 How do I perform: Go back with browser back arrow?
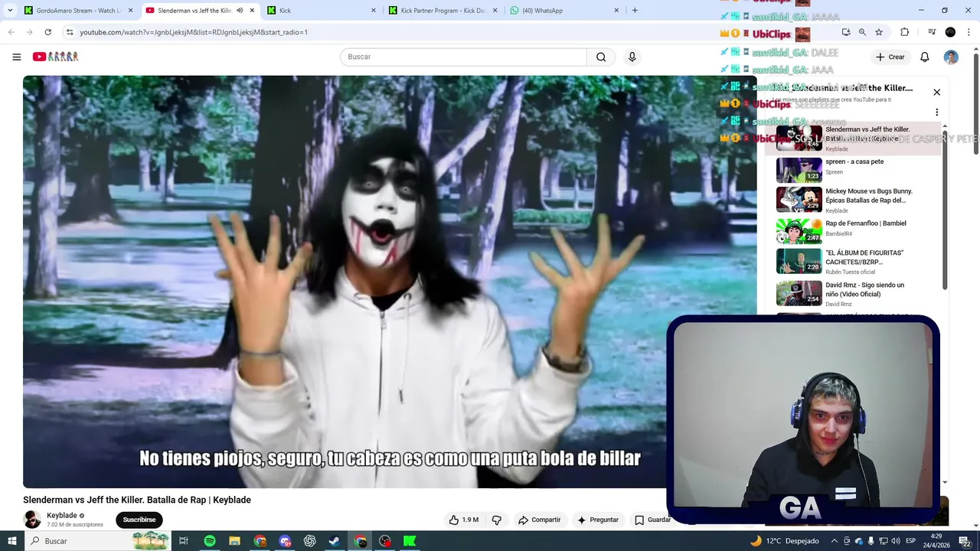point(11,32)
